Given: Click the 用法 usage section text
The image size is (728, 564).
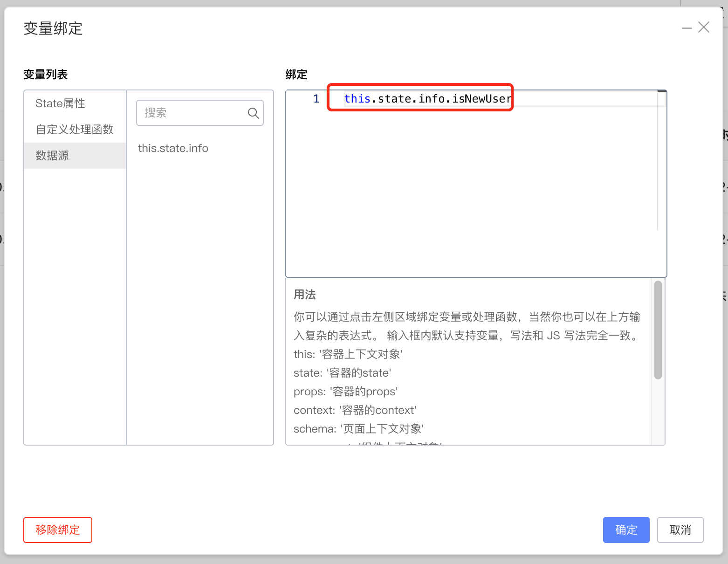Looking at the screenshot, I should coord(304,295).
